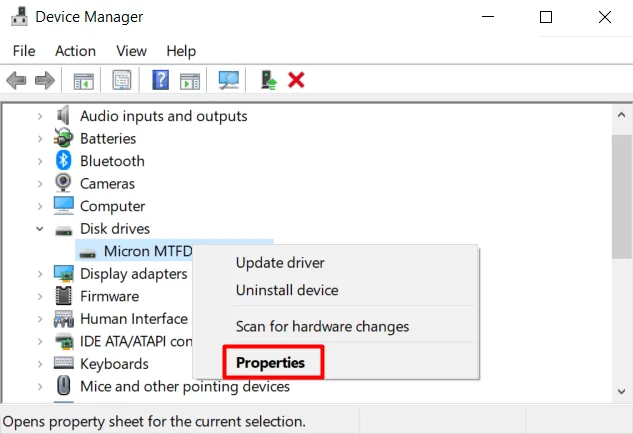Click the Mice and pointing devices icon
Image resolution: width=633 pixels, height=434 pixels.
tap(63, 386)
